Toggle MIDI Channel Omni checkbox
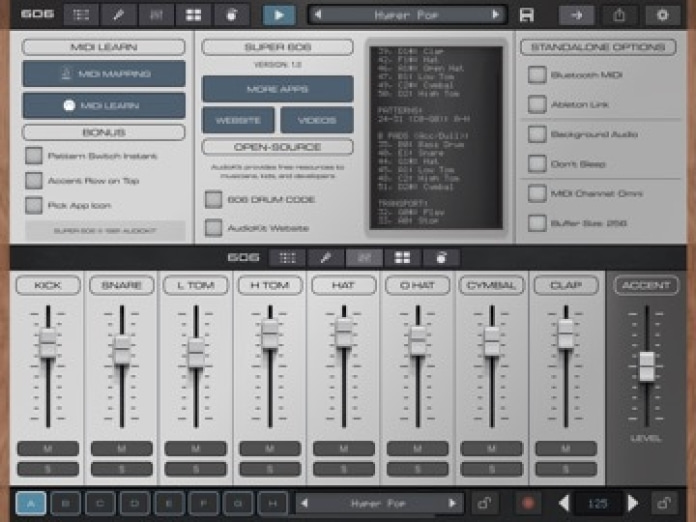The image size is (696, 522). (x=537, y=194)
